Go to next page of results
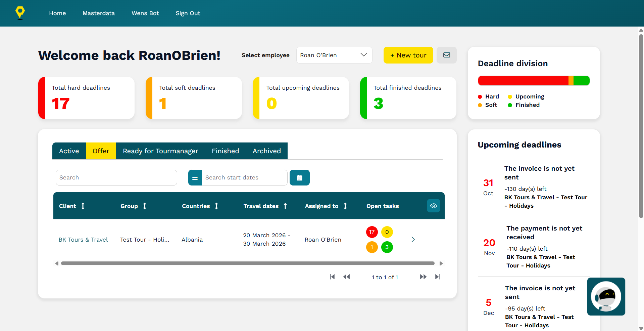The width and height of the screenshot is (644, 331). (x=423, y=277)
